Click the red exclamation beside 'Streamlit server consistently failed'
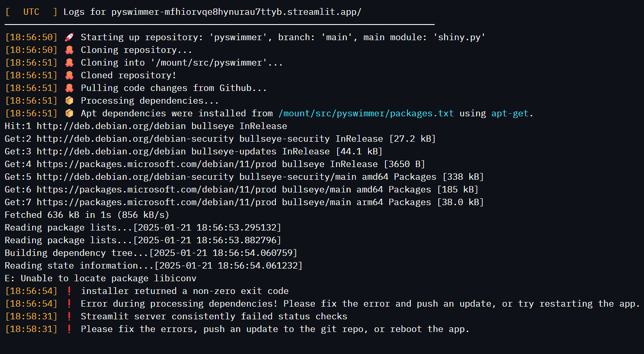 (x=69, y=316)
